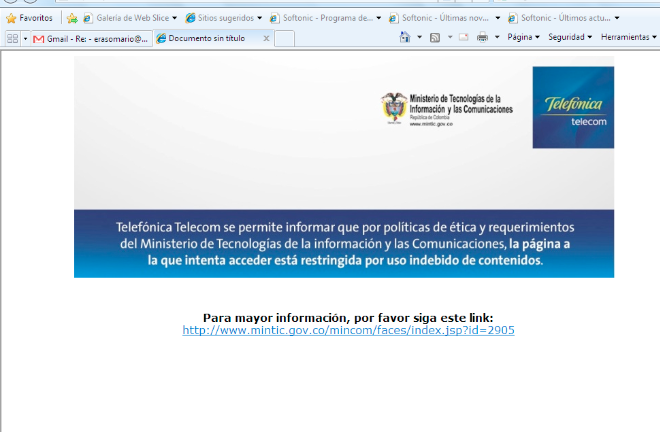Expand Softonic - Programa de dropdown arrow
Viewport: 660px width, 432px height.
[378, 18]
